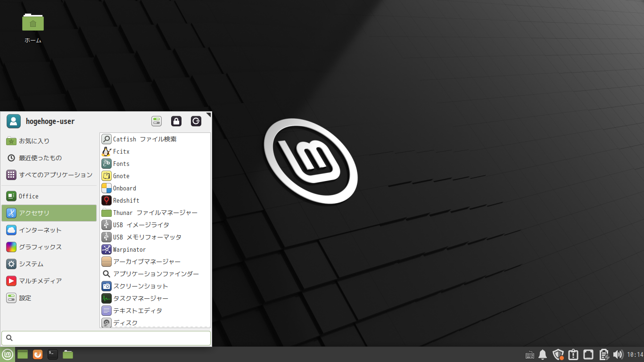Open the settings manager icon beside hogehoge-user
This screenshot has height=362, width=644.
pyautogui.click(x=157, y=121)
